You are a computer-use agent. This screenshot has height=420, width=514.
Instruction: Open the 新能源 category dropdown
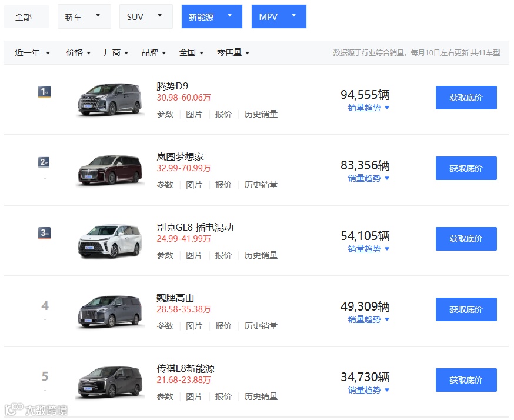(212, 16)
